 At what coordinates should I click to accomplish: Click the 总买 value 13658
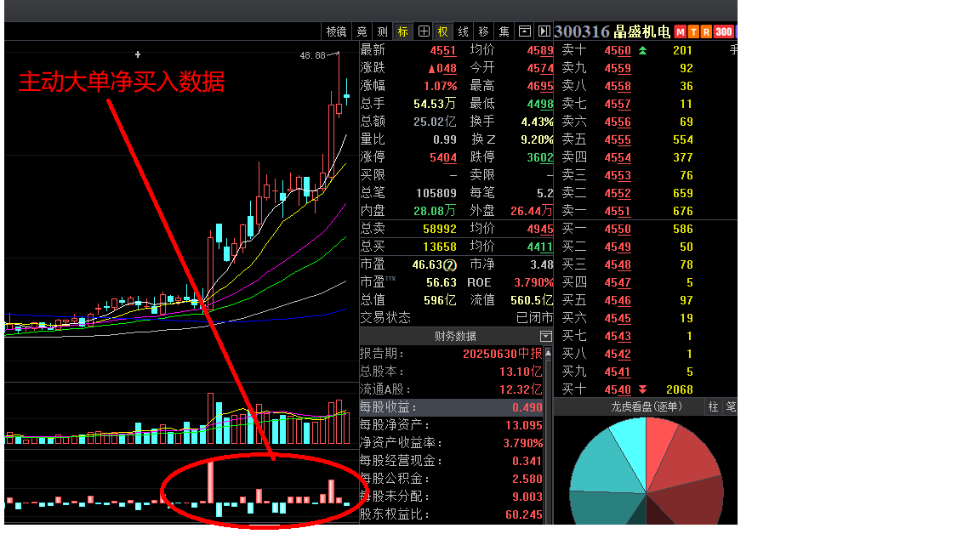coord(439,247)
